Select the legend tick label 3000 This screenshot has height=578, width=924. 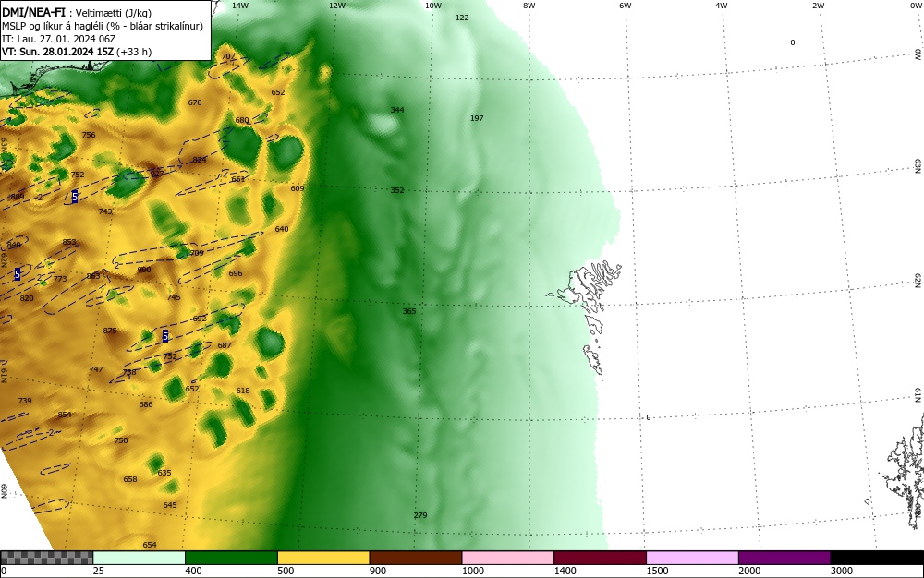click(842, 571)
